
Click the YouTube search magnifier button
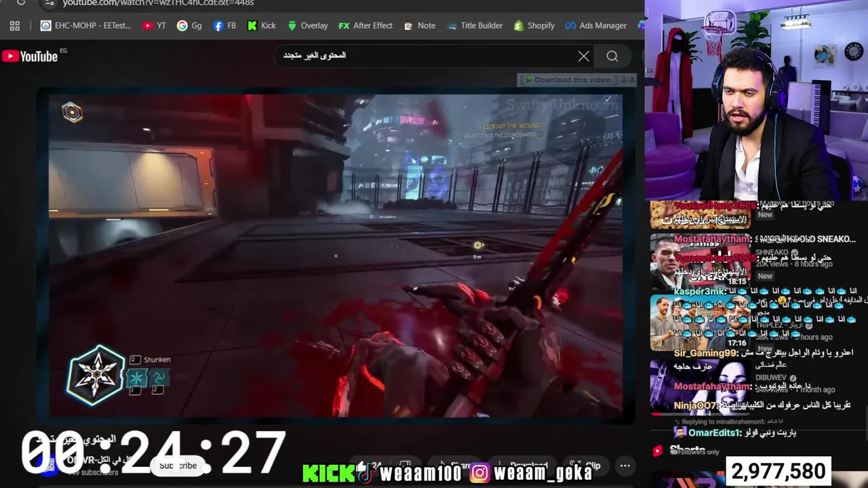coord(612,56)
